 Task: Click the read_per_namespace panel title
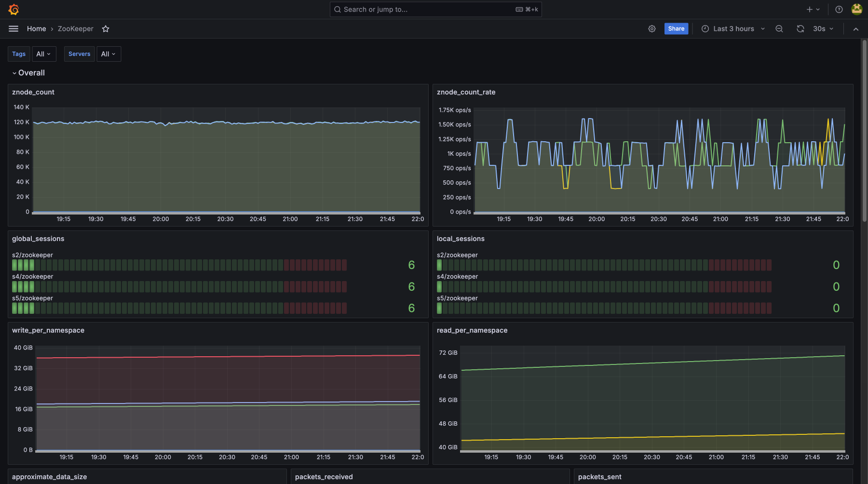click(472, 330)
